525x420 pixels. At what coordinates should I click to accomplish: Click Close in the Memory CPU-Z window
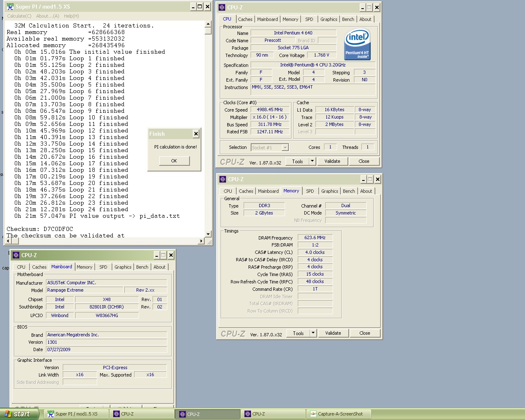click(365, 333)
